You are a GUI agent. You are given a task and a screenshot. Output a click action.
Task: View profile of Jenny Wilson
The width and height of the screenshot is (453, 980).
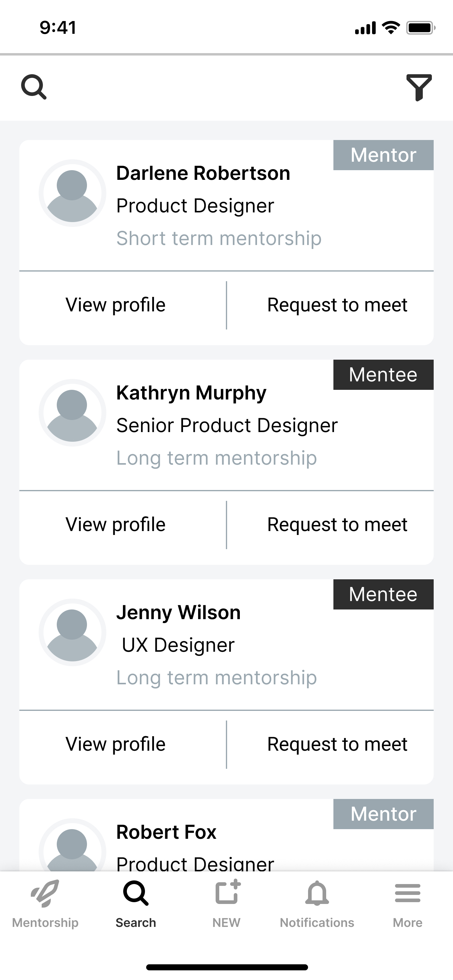(115, 744)
